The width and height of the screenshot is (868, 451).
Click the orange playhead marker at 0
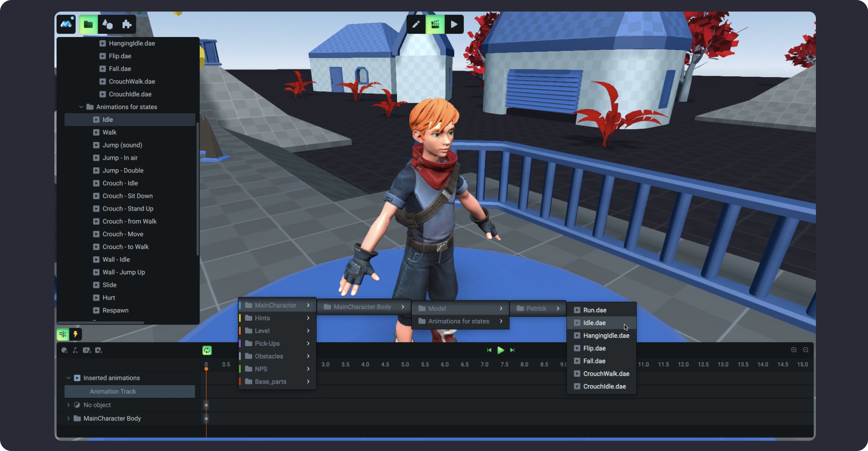[x=206, y=369]
